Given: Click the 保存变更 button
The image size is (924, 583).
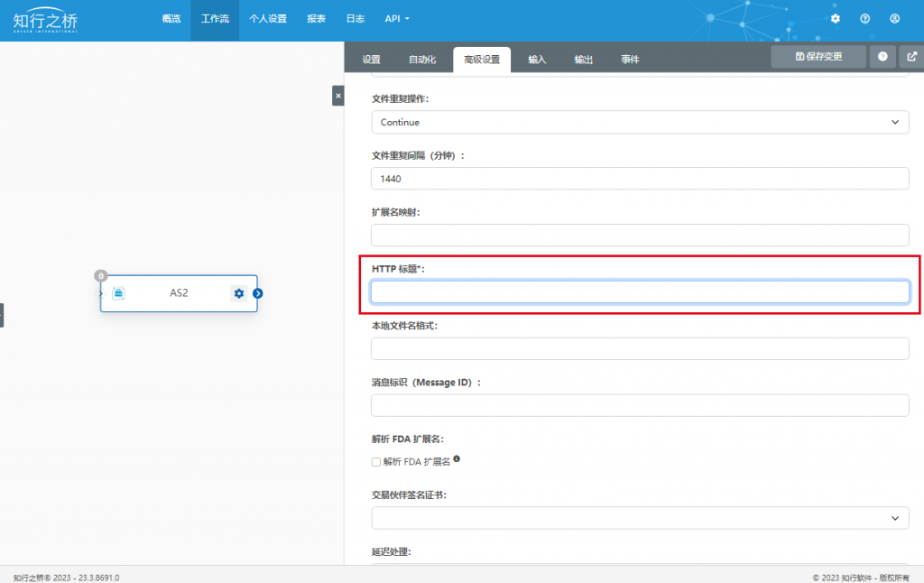Looking at the screenshot, I should point(818,57).
